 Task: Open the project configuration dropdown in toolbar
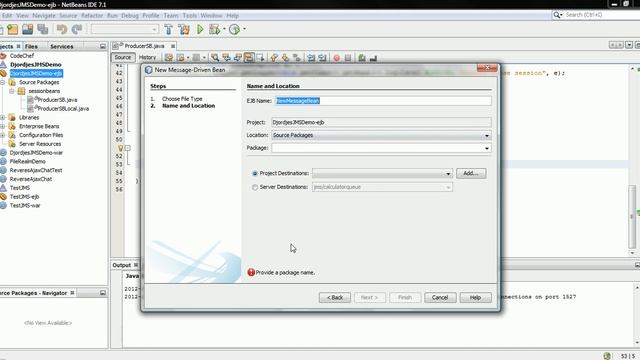125,29
